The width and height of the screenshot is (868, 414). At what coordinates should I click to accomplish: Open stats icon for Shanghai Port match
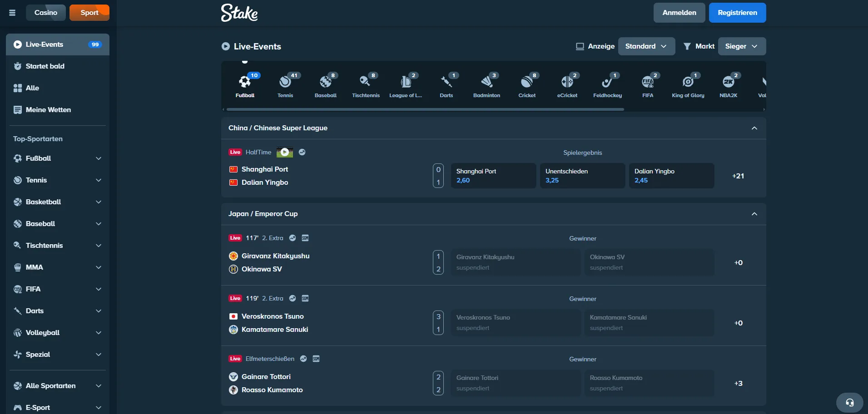tap(302, 152)
